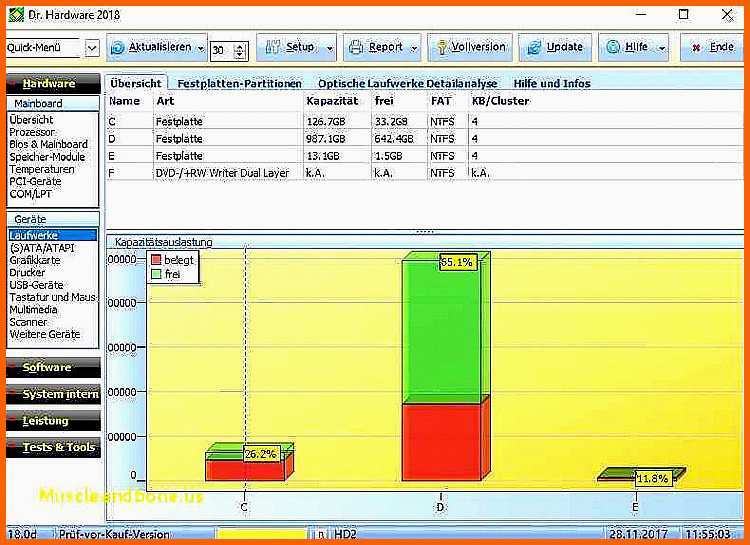Switch to the Festplatten-Partitionen tab
The height and width of the screenshot is (545, 750).
238,84
